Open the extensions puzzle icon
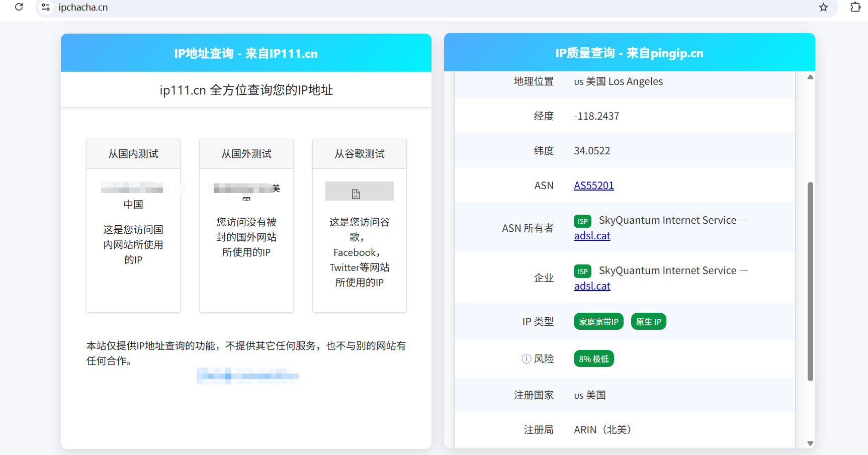This screenshot has width=868, height=455. [x=855, y=7]
